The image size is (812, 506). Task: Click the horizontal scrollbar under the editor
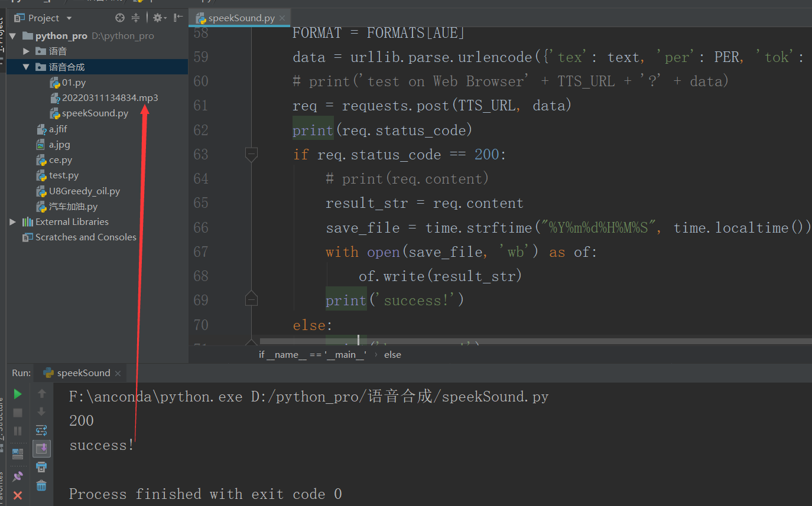[535, 341]
